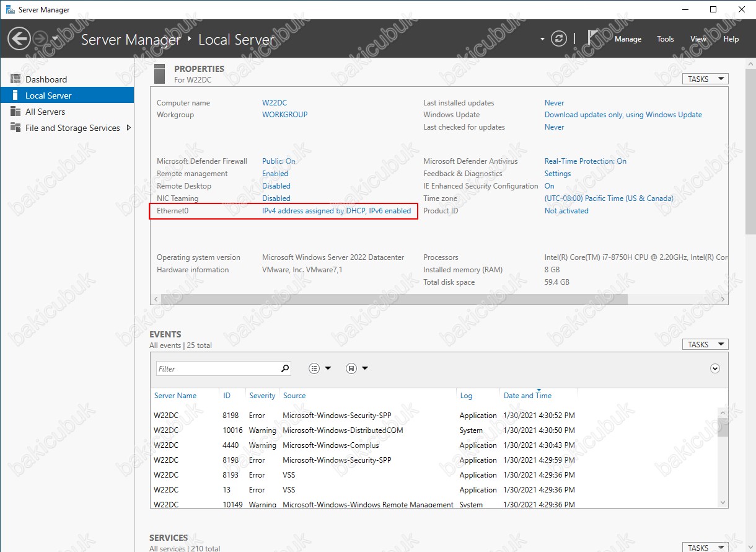Sort events by Log column
Image resolution: width=756 pixels, height=552 pixels.
point(466,396)
